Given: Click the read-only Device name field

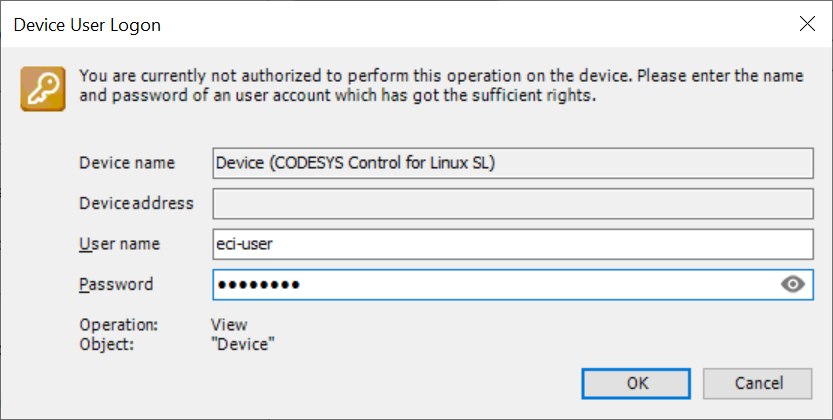Looking at the screenshot, I should 513,163.
